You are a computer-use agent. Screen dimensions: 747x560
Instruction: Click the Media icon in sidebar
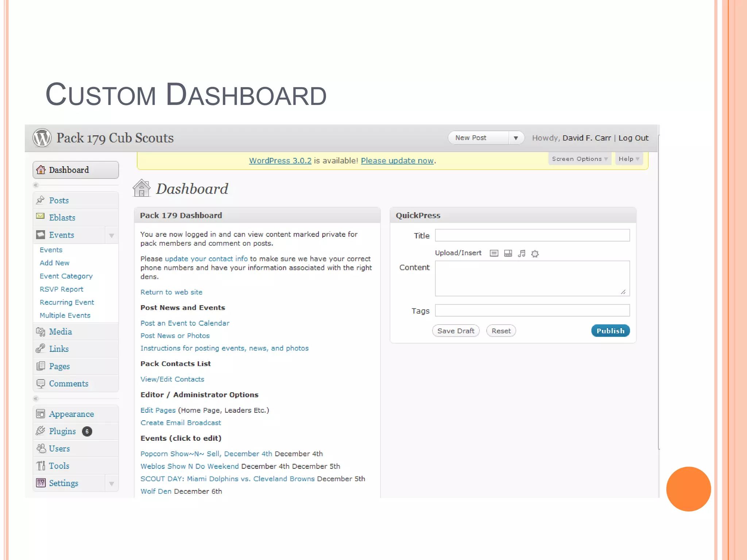[x=40, y=331]
